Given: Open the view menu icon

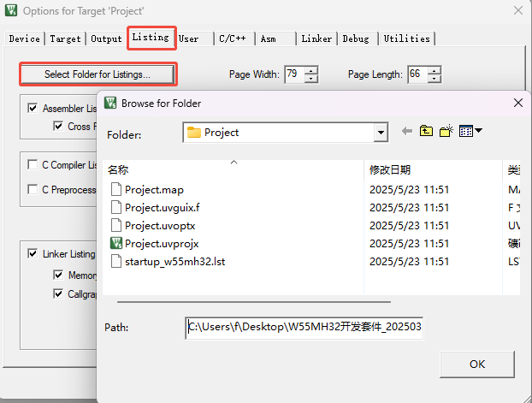Looking at the screenshot, I should click(470, 132).
